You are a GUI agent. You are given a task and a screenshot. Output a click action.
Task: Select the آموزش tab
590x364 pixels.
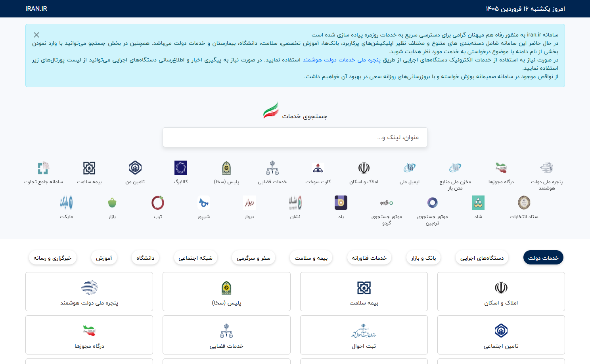tap(104, 258)
